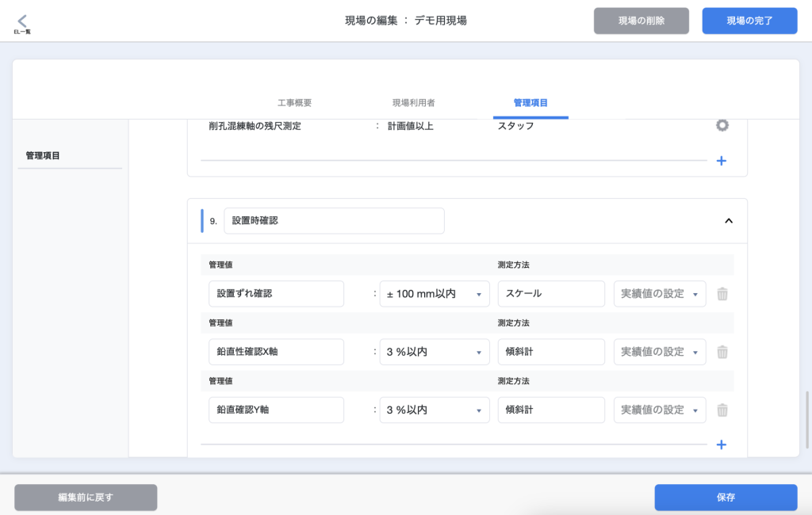812x515 pixels.
Task: Open the 3 %以内 dropdown for 鉛直性確認X軸
Action: pyautogui.click(x=434, y=352)
